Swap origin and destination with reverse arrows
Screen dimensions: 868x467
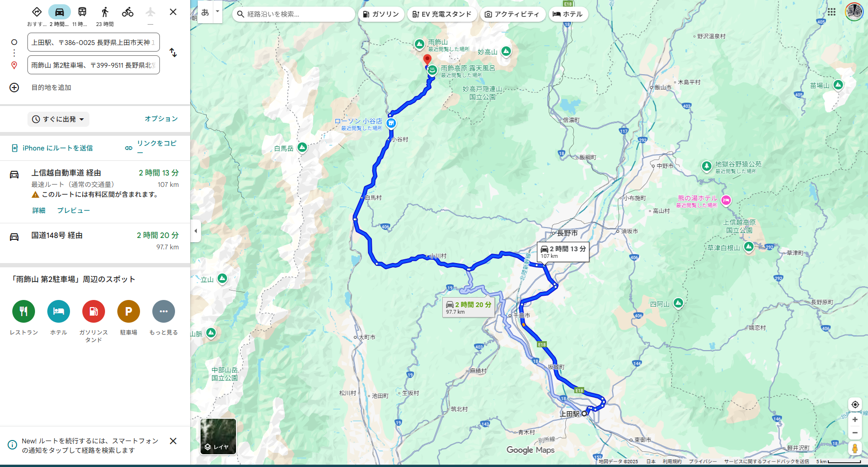click(173, 53)
